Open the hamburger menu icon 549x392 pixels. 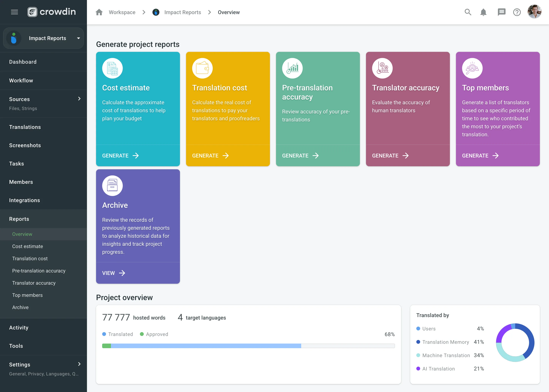14,12
